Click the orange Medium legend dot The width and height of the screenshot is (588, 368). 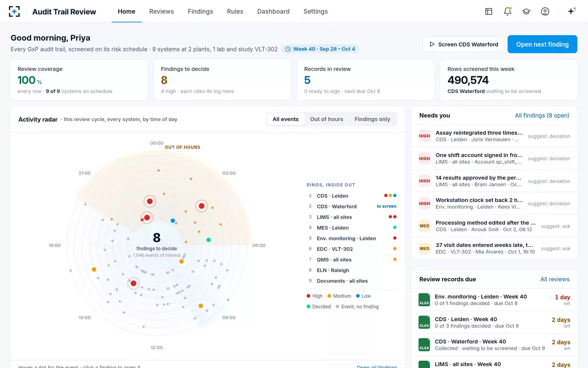(x=329, y=296)
